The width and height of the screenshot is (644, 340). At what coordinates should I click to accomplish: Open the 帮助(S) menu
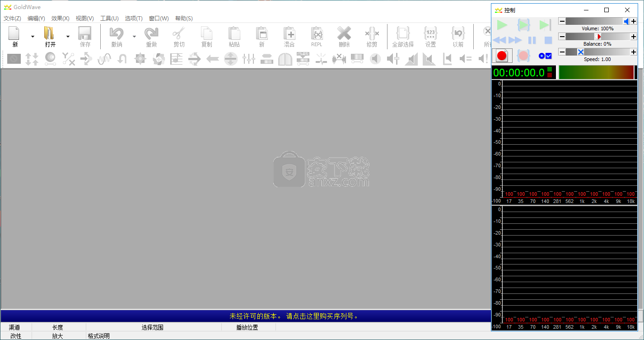pos(184,19)
